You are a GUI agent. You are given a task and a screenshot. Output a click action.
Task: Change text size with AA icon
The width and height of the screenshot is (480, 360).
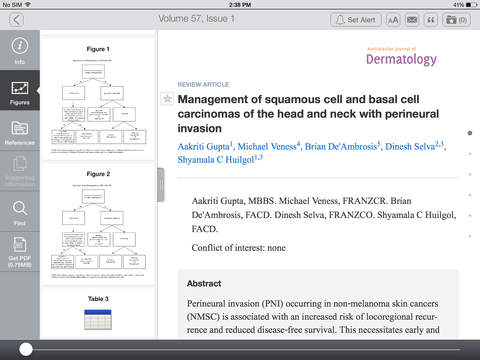point(393,20)
